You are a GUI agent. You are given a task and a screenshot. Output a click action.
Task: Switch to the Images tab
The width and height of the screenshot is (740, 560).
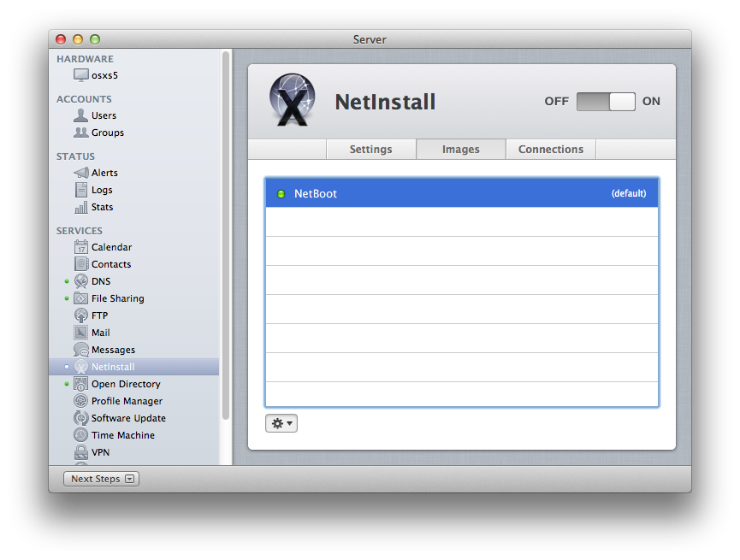click(460, 149)
